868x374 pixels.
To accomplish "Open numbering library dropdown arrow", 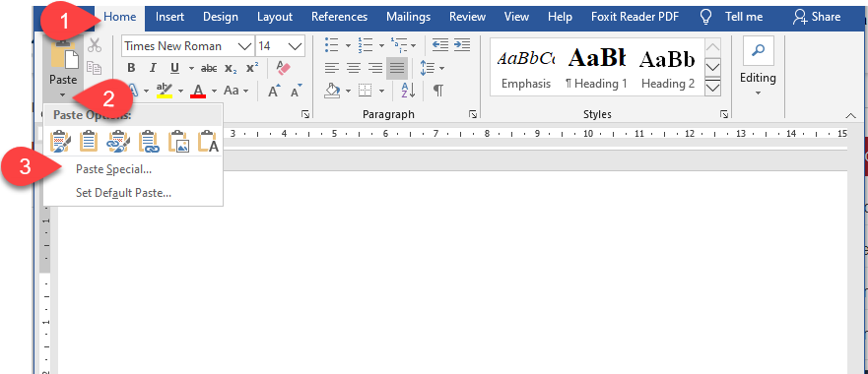I will tap(381, 45).
